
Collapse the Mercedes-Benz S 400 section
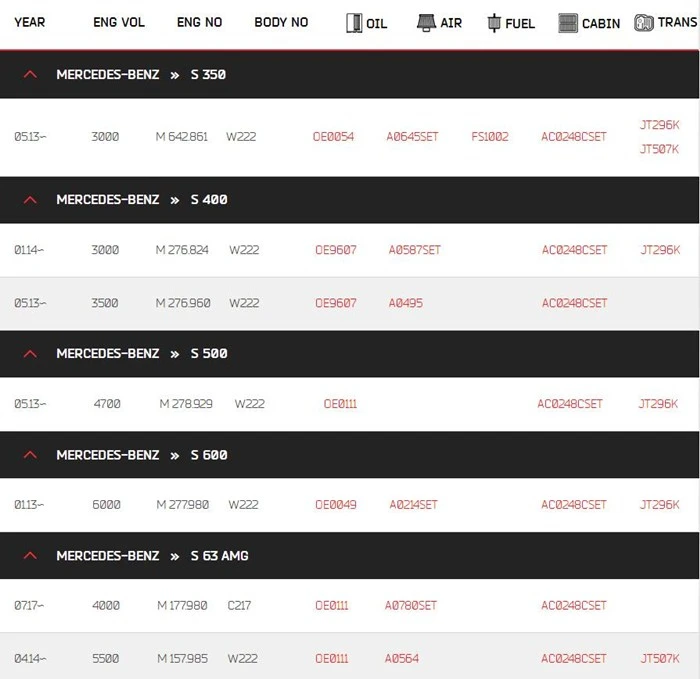pos(30,200)
